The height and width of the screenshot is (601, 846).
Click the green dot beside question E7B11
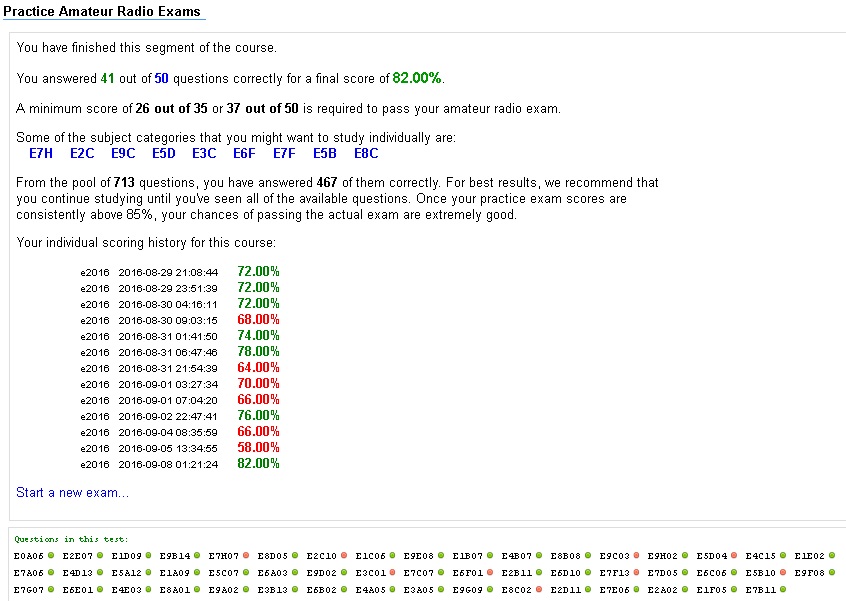click(781, 590)
